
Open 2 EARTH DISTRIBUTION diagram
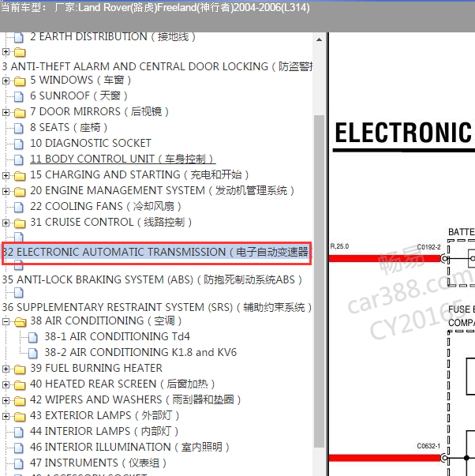point(113,37)
